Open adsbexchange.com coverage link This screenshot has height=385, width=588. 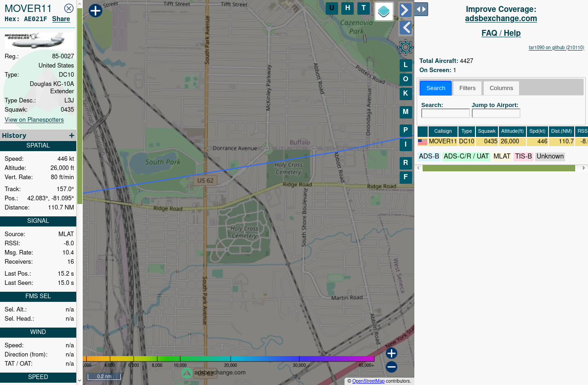pyautogui.click(x=501, y=19)
